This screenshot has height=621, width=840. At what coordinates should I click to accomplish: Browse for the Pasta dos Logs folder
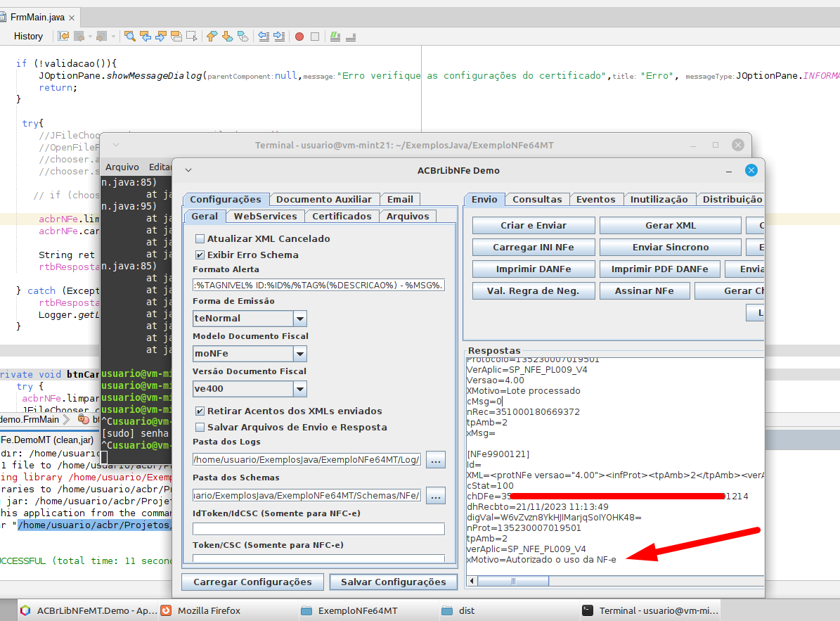[x=436, y=460]
